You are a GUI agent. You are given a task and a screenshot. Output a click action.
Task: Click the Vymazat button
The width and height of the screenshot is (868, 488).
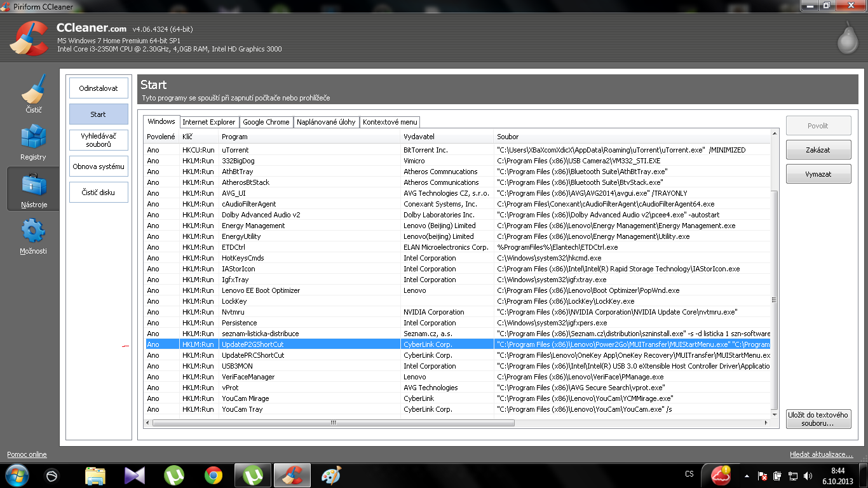tap(818, 174)
